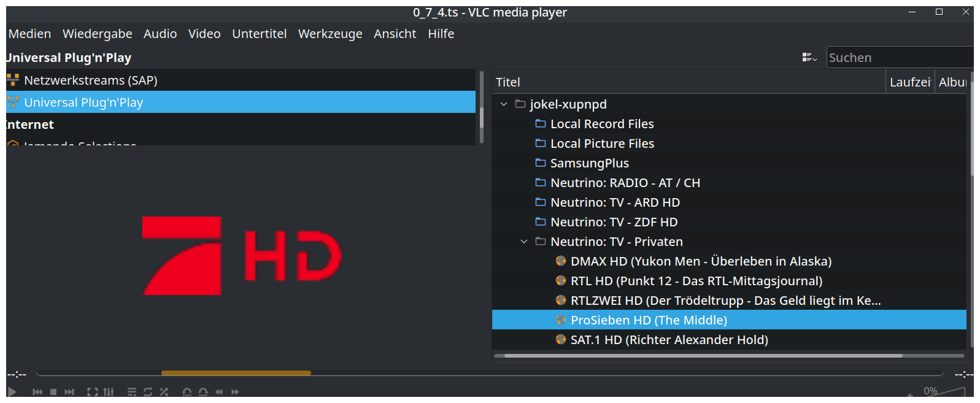The height and width of the screenshot is (403, 980).
Task: Select Netzwerkstreams (SAP) in the sidebar
Action: (91, 80)
